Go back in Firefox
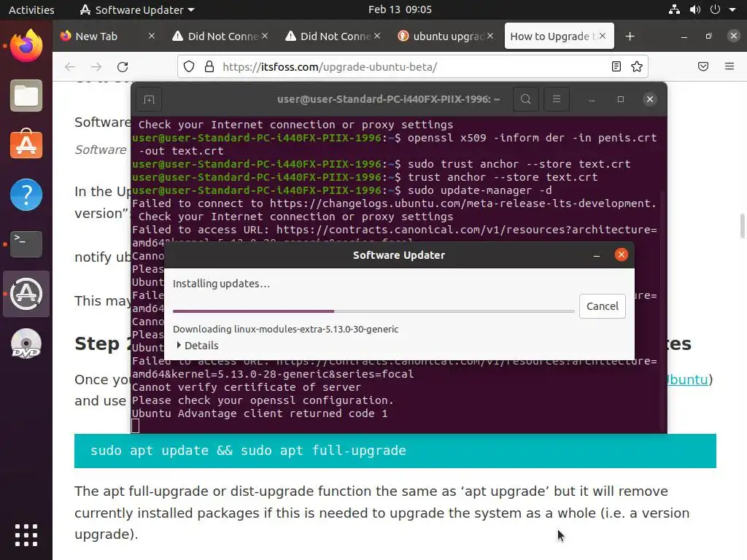 click(70, 66)
